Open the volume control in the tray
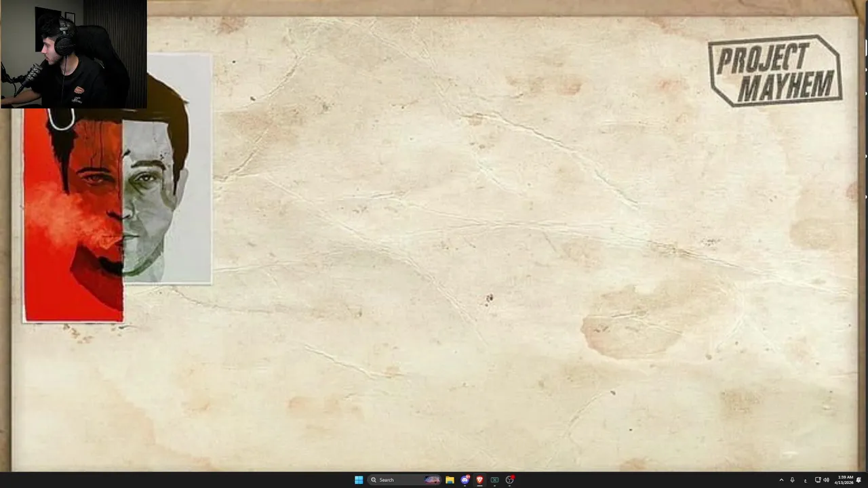This screenshot has height=488, width=868. [826, 480]
